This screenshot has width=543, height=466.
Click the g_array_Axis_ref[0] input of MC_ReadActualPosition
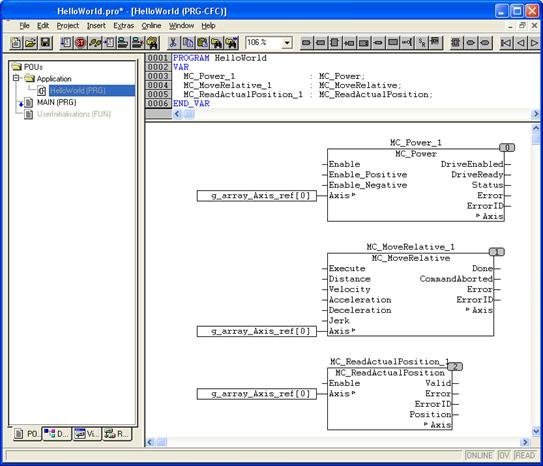[x=257, y=394]
